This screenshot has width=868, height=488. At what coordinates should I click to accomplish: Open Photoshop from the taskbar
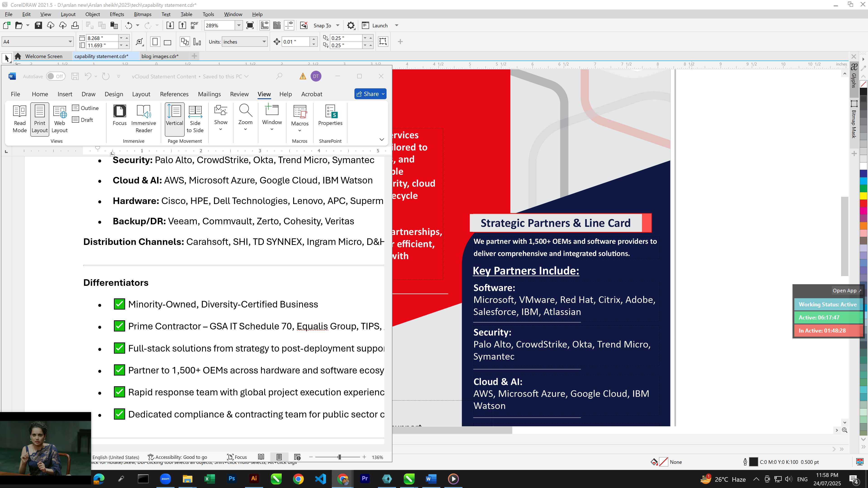pos(232,479)
